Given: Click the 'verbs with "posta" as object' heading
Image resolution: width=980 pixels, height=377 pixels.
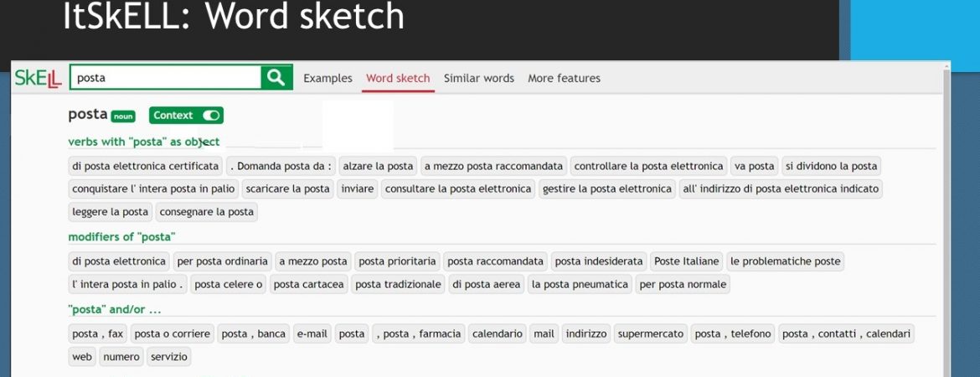Looking at the screenshot, I should [x=143, y=142].
